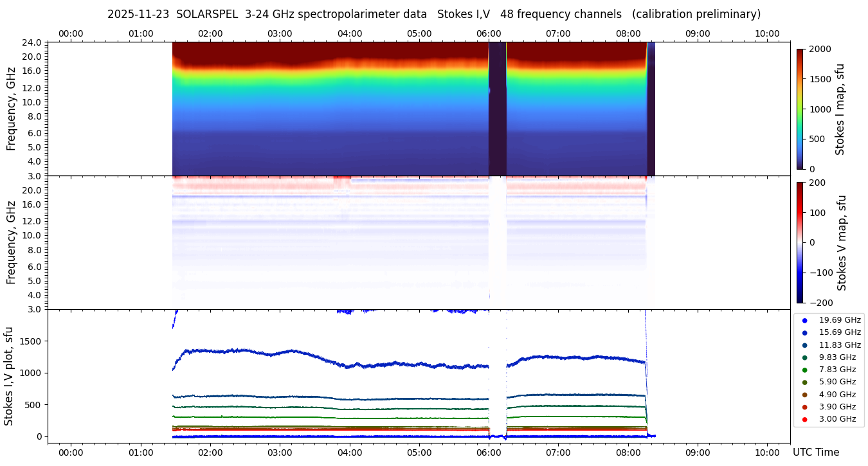Click the 'UTC Time' axis label
Image resolution: width=868 pixels, height=466 pixels.
point(815,453)
